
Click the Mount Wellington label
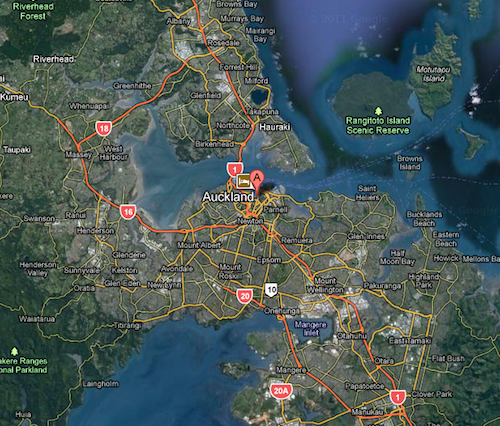click(325, 285)
